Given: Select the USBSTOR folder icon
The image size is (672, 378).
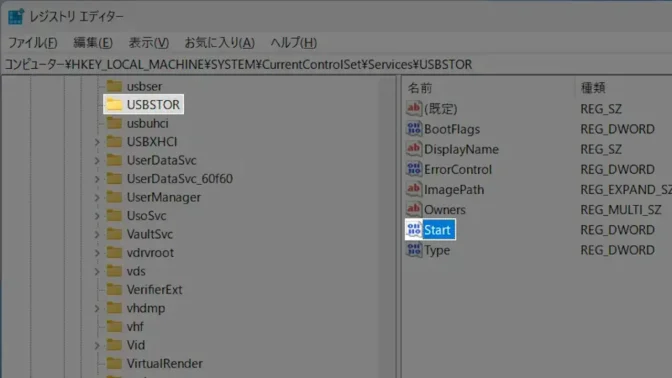Looking at the screenshot, I should [x=114, y=104].
